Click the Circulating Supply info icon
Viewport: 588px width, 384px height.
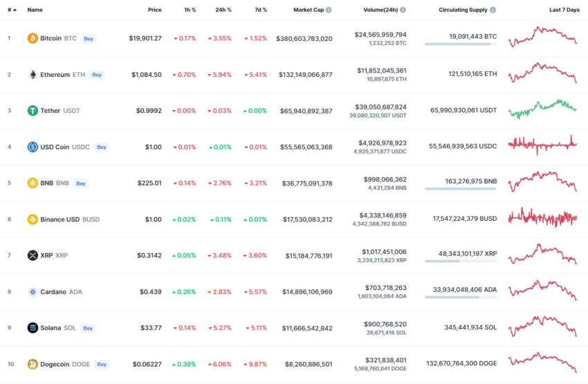(x=493, y=10)
